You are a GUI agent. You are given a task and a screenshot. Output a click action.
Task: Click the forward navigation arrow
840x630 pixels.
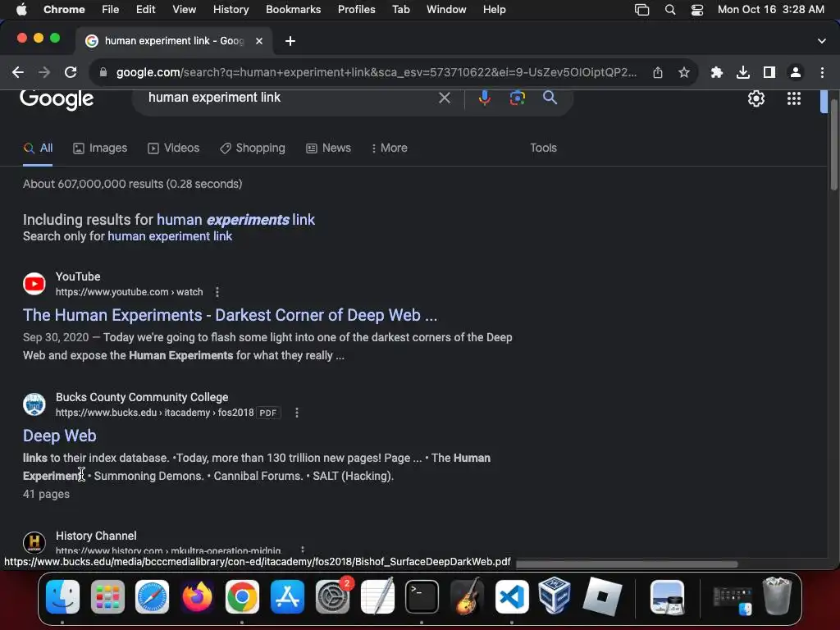[44, 72]
